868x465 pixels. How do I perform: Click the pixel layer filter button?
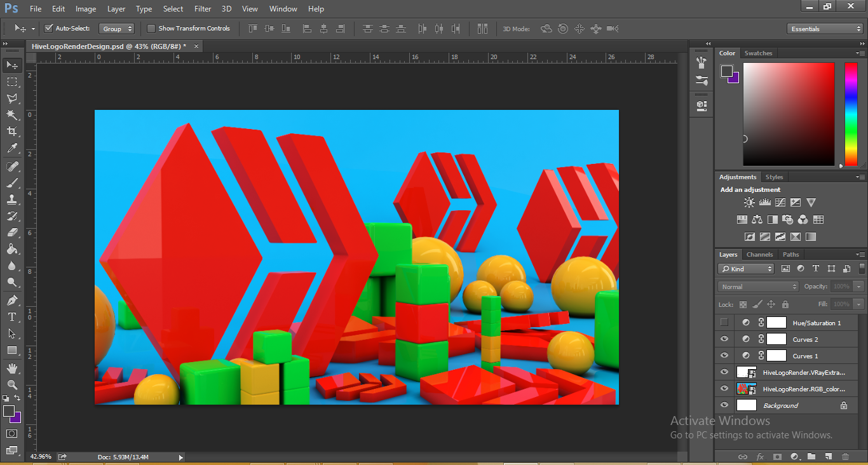coord(785,269)
